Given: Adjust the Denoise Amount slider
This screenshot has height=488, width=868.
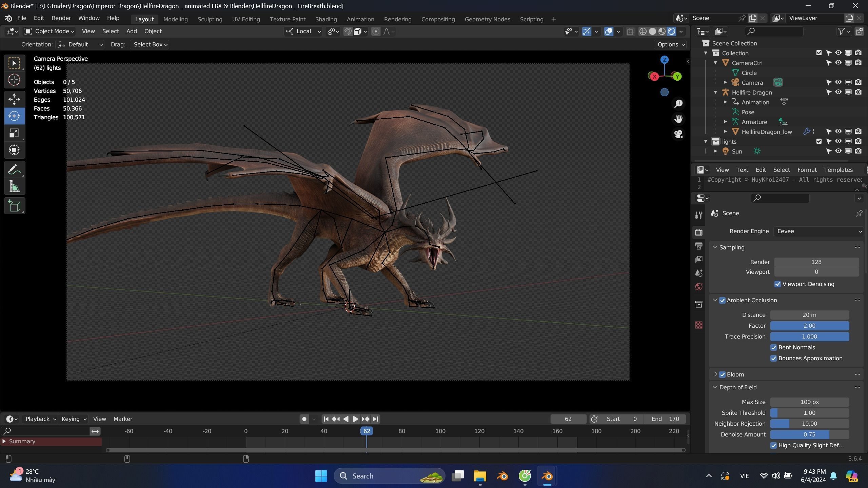Looking at the screenshot, I should (x=809, y=435).
